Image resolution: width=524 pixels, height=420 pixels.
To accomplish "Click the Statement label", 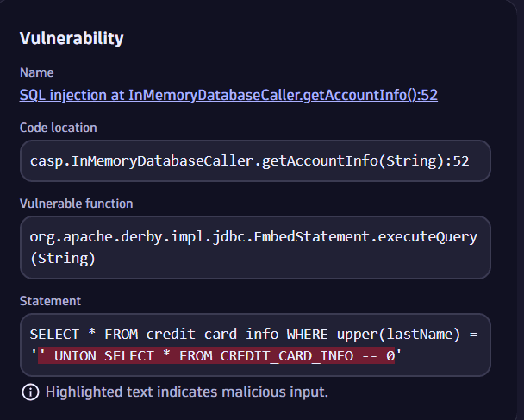I will click(50, 301).
